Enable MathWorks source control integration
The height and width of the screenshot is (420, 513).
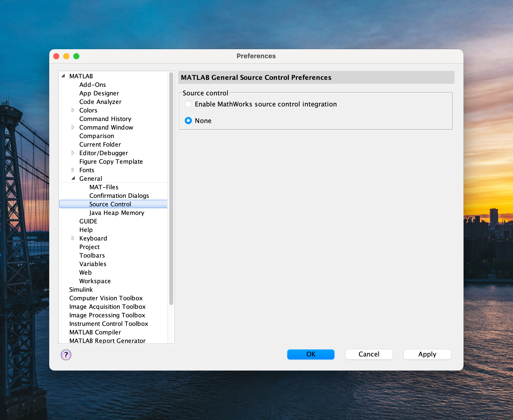[x=188, y=104]
